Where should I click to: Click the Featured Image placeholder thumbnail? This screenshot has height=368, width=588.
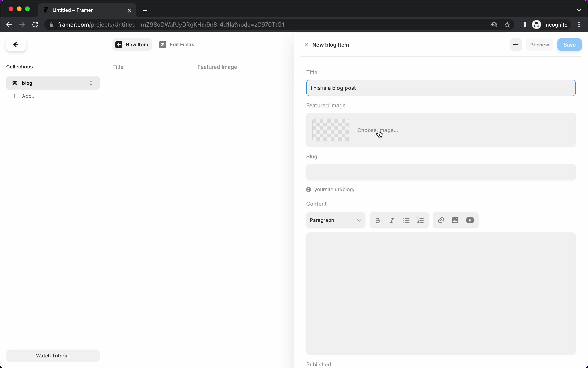[x=331, y=130]
